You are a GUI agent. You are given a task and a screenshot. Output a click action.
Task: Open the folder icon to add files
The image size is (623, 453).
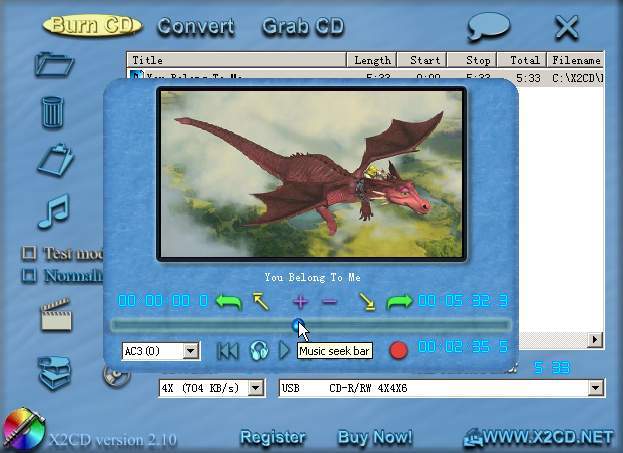pyautogui.click(x=54, y=64)
